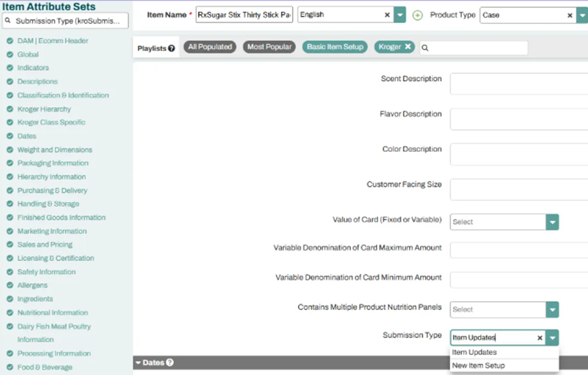Select the Basic Item Setup playlist
The image size is (588, 375).
[x=335, y=47]
